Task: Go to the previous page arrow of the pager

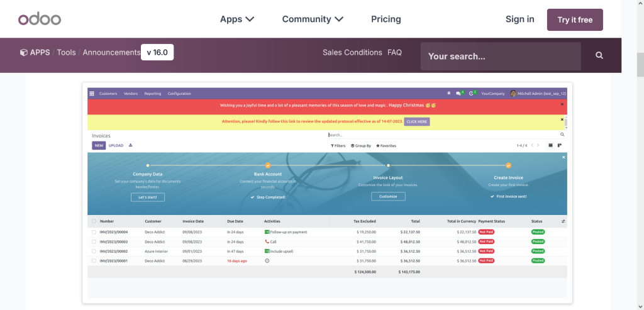Action: pos(532,145)
